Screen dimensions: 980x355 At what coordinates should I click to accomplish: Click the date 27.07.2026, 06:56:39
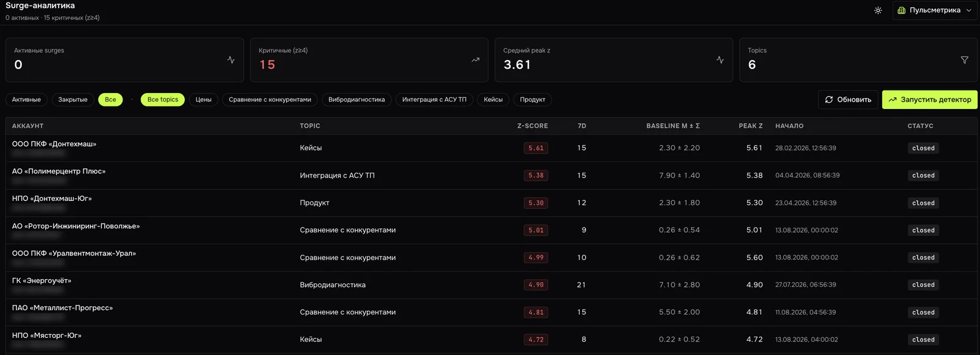(x=805, y=285)
